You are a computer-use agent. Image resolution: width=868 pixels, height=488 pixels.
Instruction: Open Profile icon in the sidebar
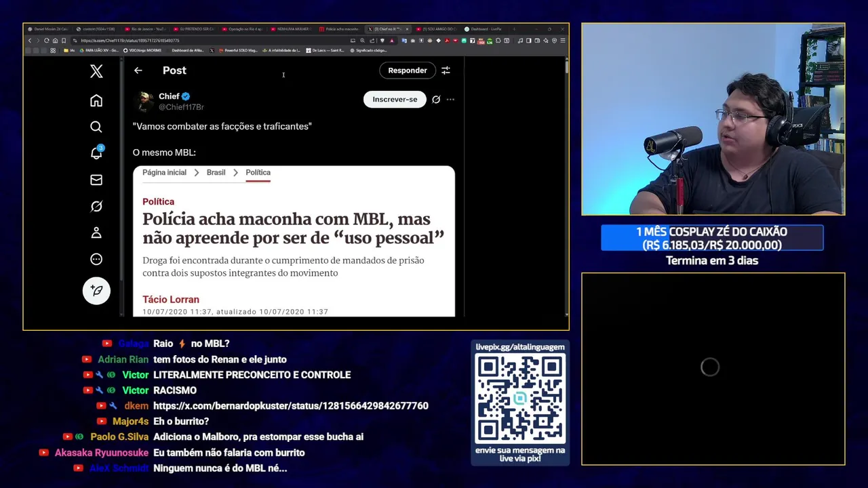[96, 232]
